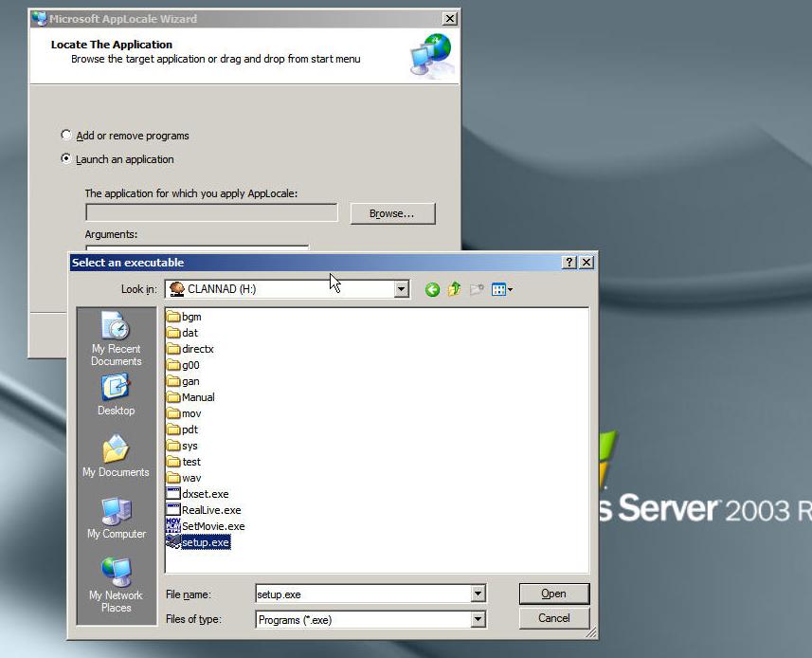Select the g00 folder icon
The width and height of the screenshot is (812, 658).
pos(173,365)
